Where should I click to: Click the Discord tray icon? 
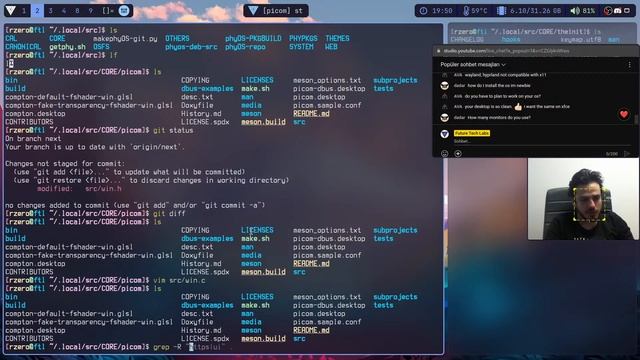click(x=618, y=11)
